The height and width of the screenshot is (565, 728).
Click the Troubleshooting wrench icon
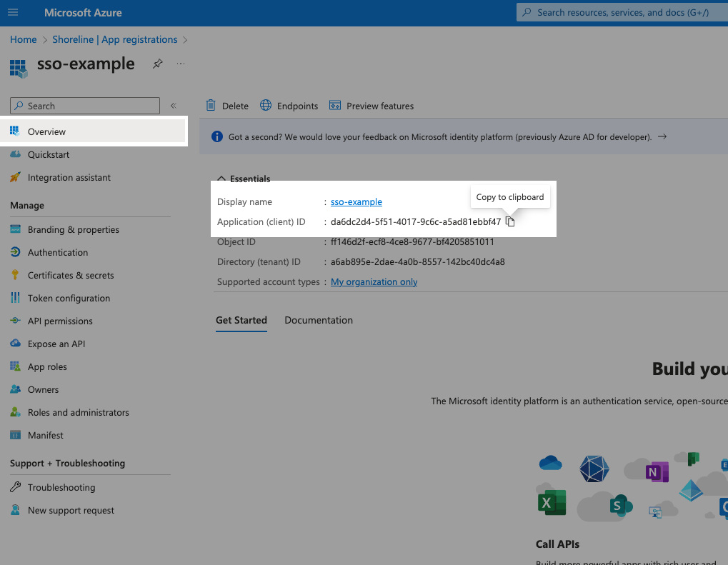point(15,486)
